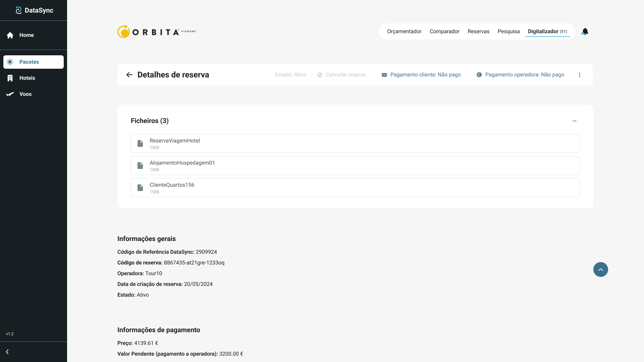The image size is (644, 362).
Task: Click the Hoteis building icon
Action: pyautogui.click(x=10, y=78)
